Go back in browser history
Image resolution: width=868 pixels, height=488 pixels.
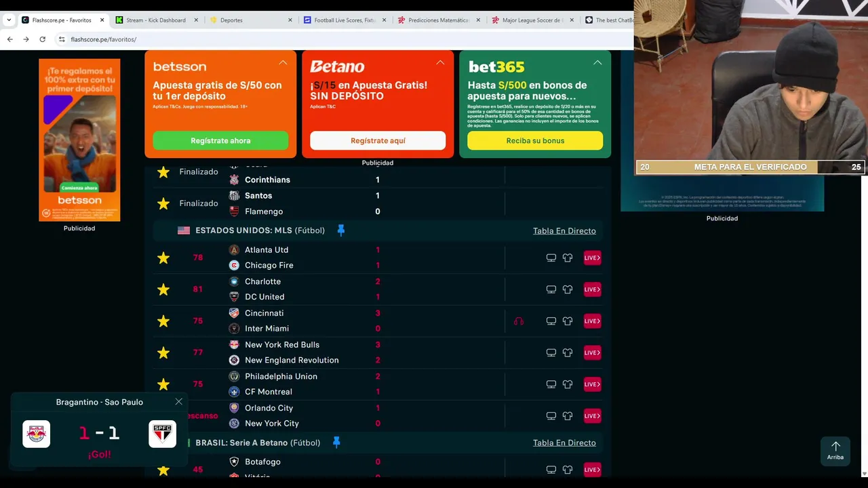(9, 39)
